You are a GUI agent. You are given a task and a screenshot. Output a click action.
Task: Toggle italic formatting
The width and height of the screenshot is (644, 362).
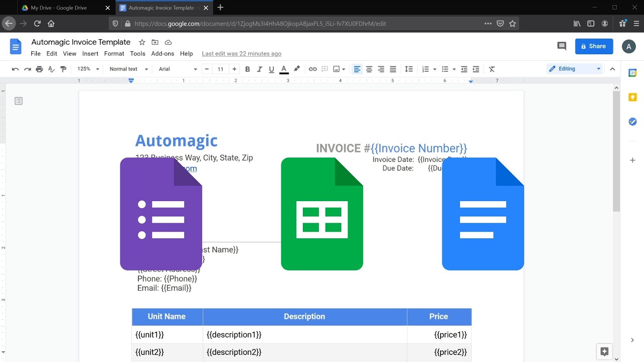260,69
